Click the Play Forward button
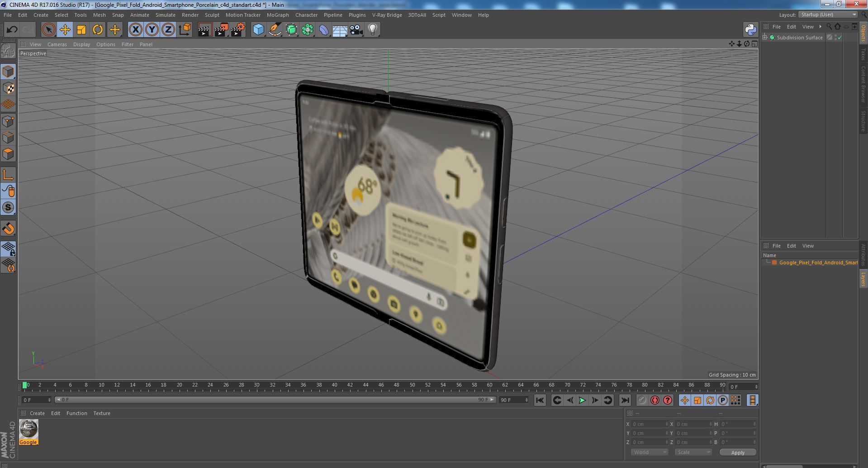 tap(582, 400)
